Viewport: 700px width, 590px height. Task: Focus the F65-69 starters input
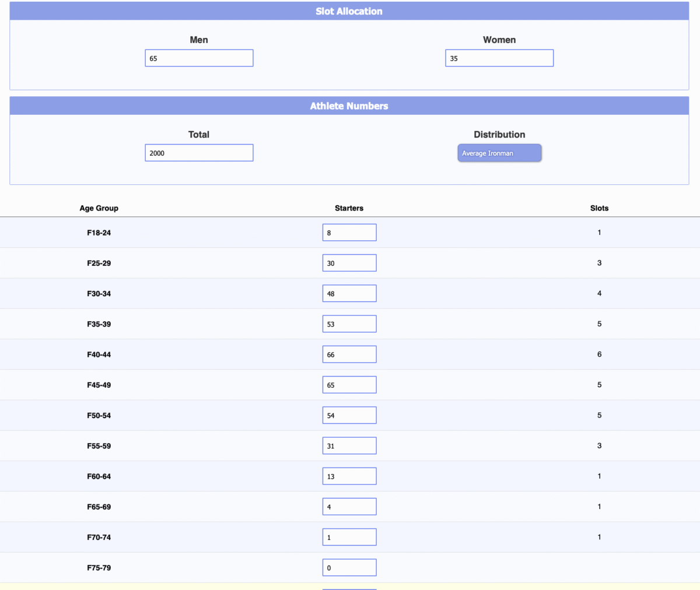349,507
